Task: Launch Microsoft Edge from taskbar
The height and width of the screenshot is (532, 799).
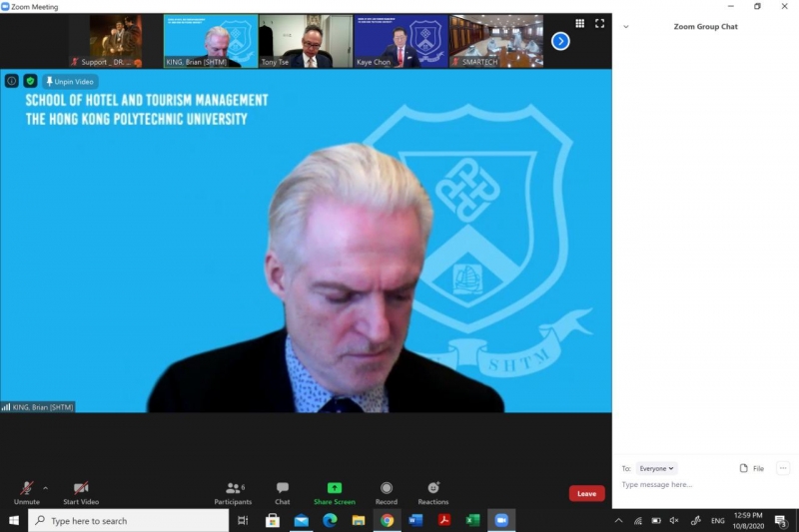Action: (x=330, y=520)
